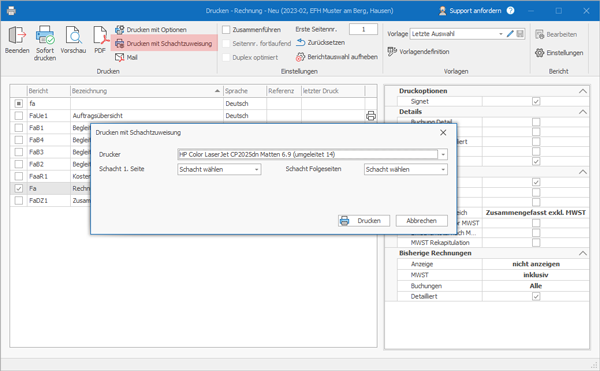Image resolution: width=600 pixels, height=371 pixels.
Task: Click the Erste Seitennr. input field
Action: click(363, 29)
